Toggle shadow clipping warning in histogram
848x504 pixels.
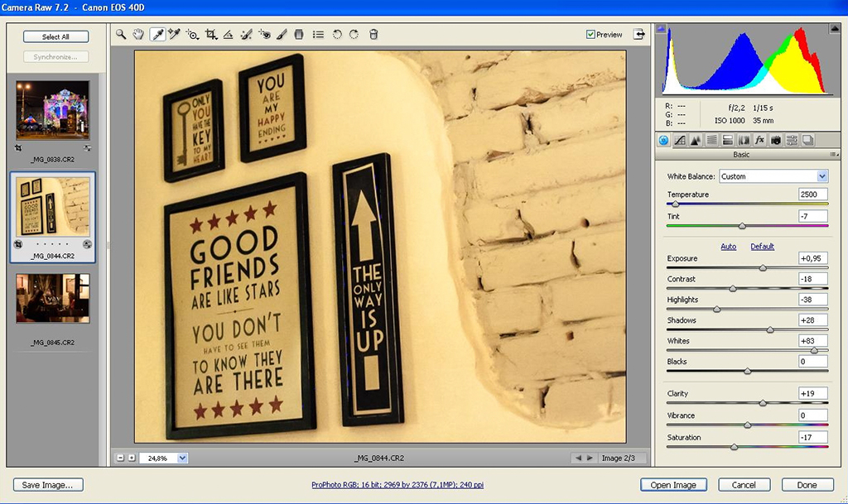(x=662, y=29)
